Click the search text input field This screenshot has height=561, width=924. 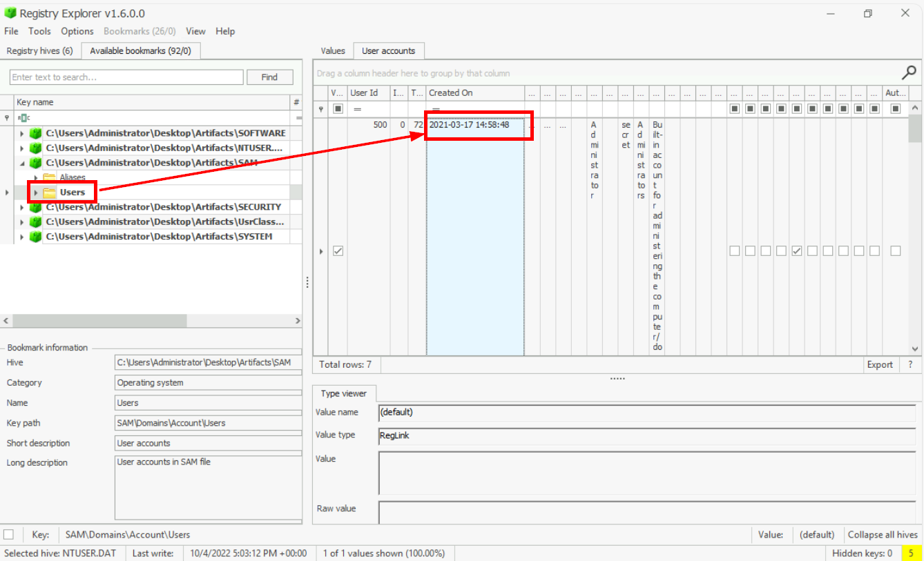coord(126,77)
